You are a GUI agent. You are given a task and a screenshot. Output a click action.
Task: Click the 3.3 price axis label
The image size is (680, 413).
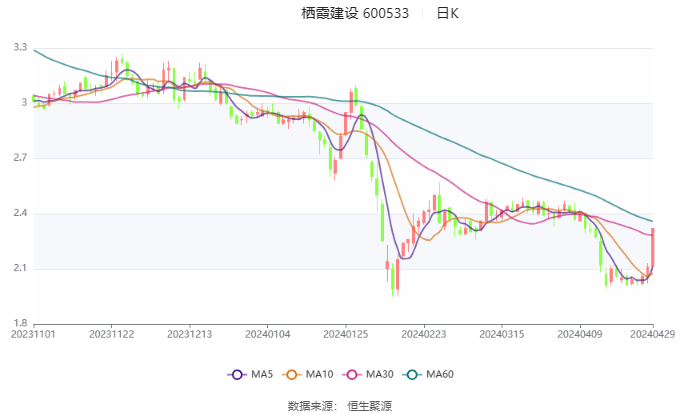tap(20, 47)
